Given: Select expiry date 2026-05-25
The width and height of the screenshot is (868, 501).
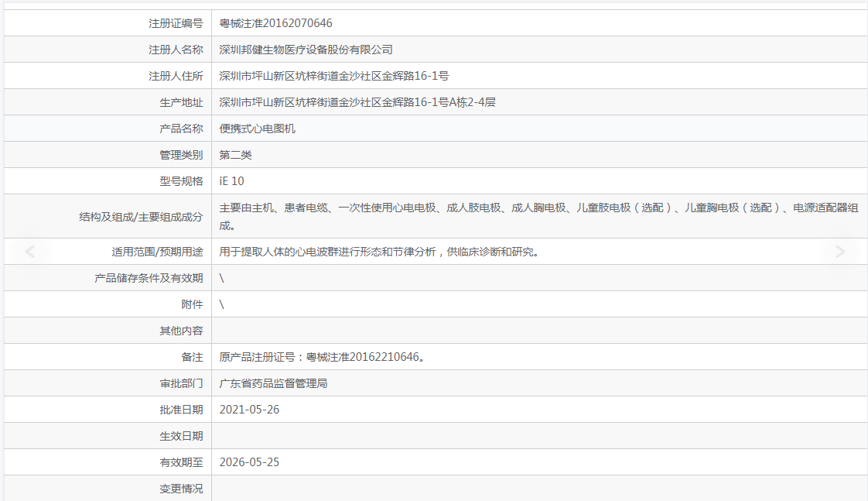Looking at the screenshot, I should click(249, 462).
